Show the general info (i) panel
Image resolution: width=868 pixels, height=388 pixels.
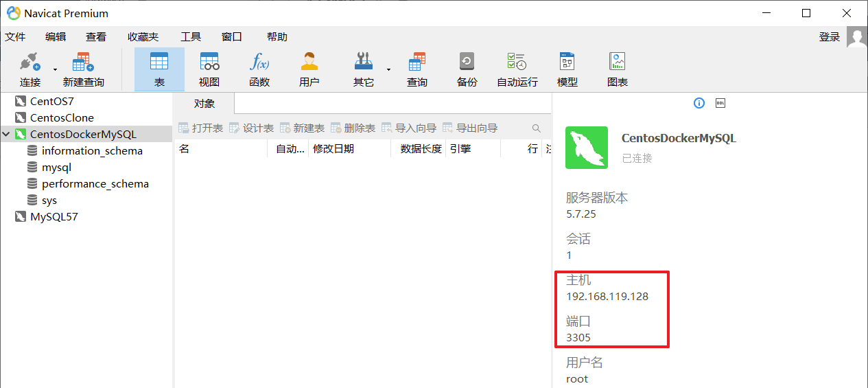(x=699, y=103)
